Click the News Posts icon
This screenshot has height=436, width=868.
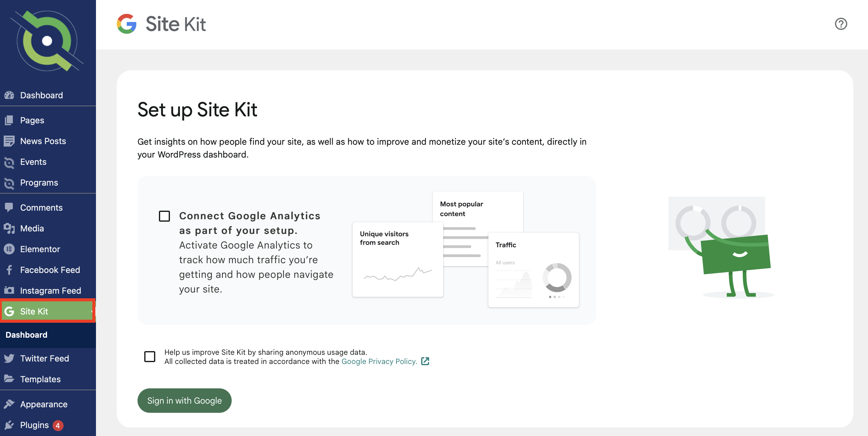click(9, 141)
